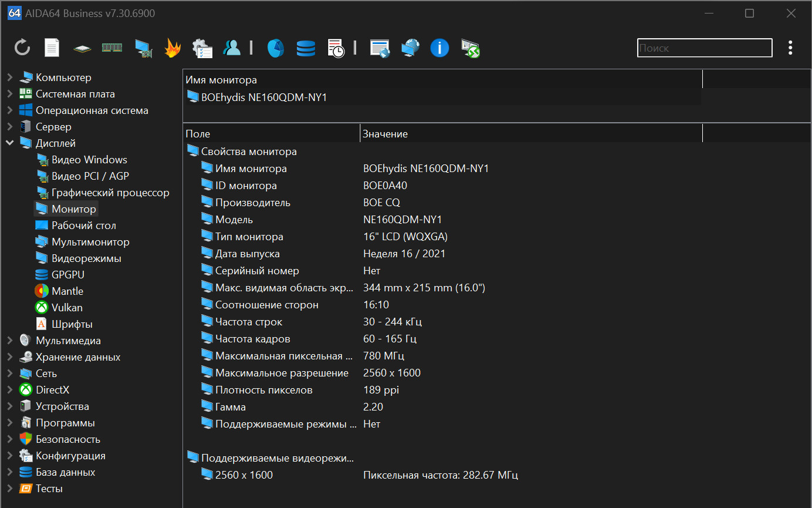
Task: Open the blue info icon in toolbar
Action: pos(439,48)
